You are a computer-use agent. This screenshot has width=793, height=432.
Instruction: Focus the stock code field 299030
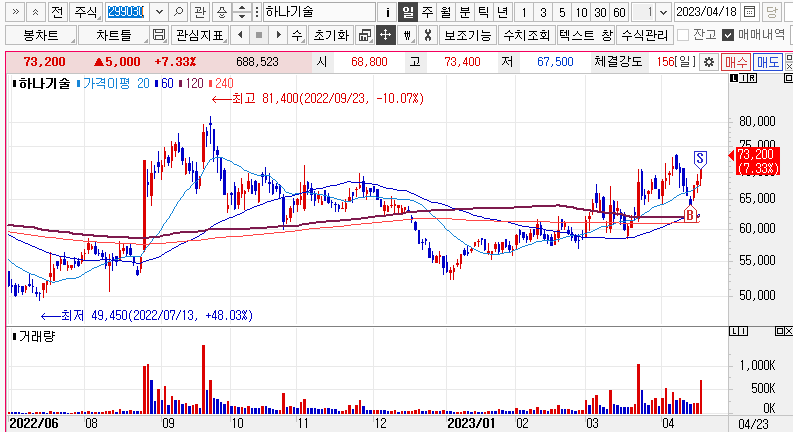click(127, 12)
